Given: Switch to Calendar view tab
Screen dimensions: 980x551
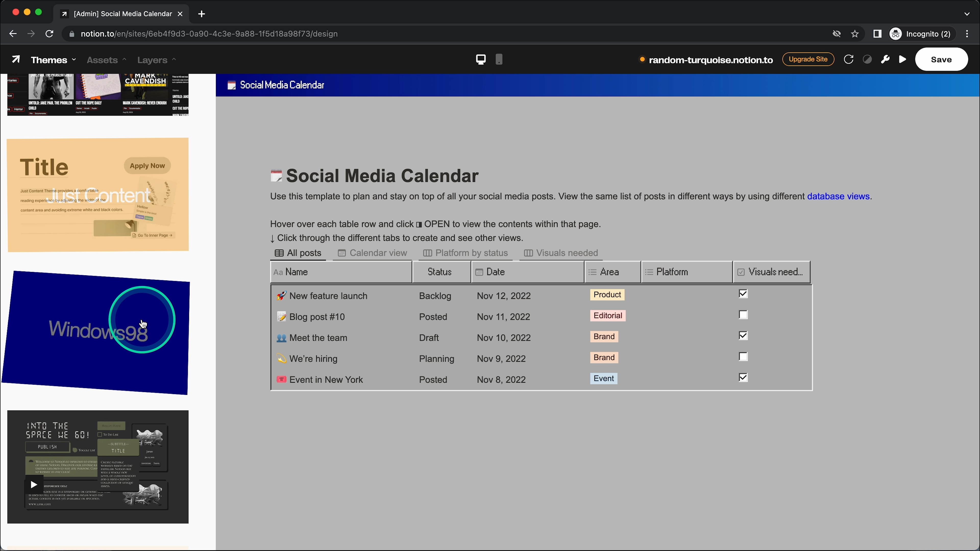Looking at the screenshot, I should [372, 253].
